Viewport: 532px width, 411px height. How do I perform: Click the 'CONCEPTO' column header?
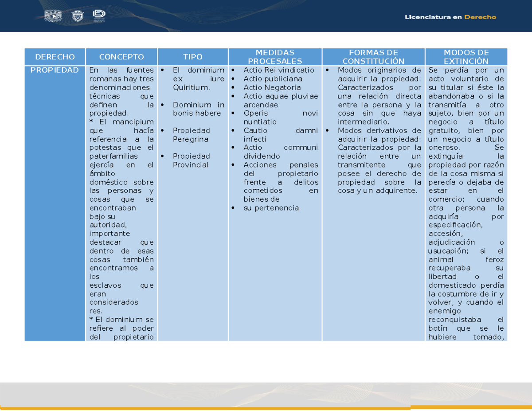tap(121, 56)
